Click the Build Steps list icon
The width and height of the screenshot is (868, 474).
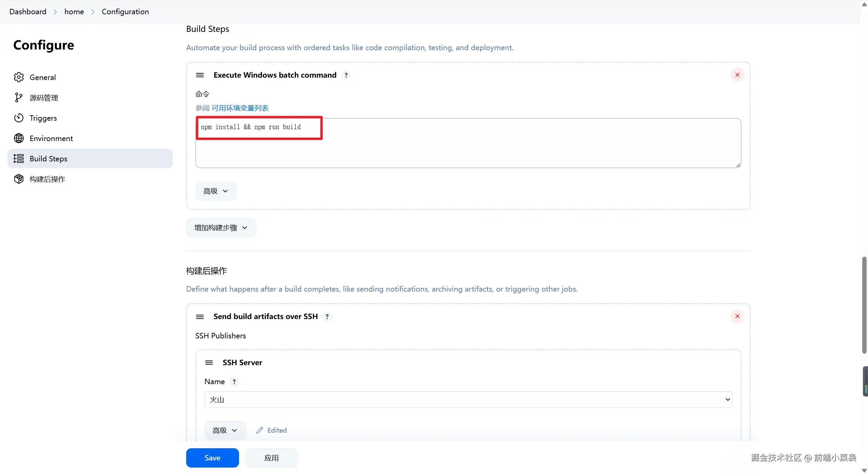pyautogui.click(x=19, y=159)
